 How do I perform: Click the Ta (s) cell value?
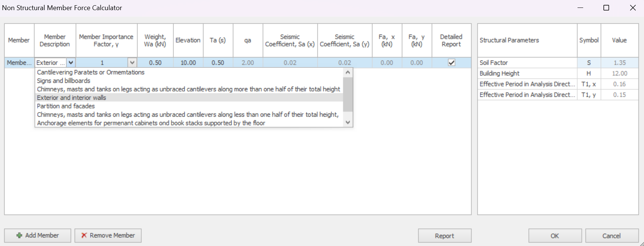218,63
